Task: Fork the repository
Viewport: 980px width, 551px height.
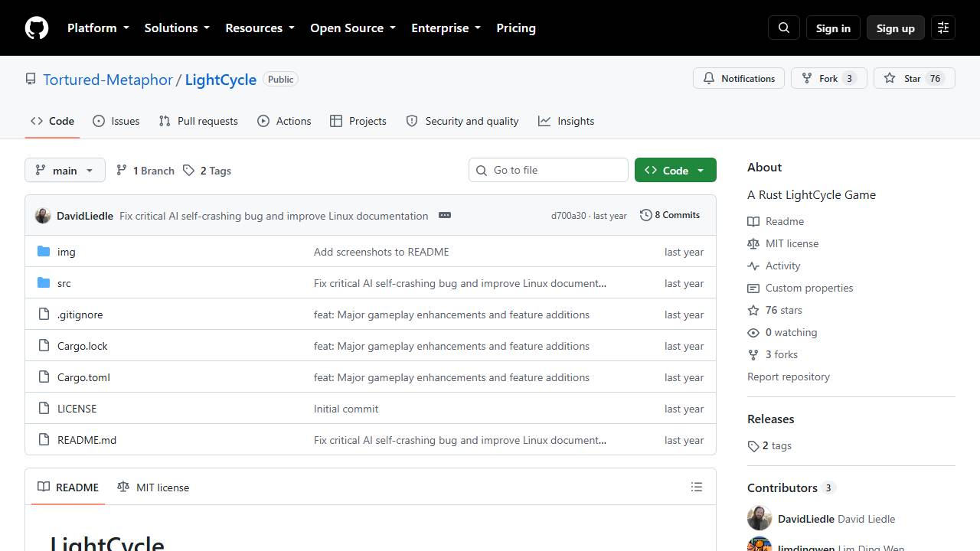Action: [828, 78]
